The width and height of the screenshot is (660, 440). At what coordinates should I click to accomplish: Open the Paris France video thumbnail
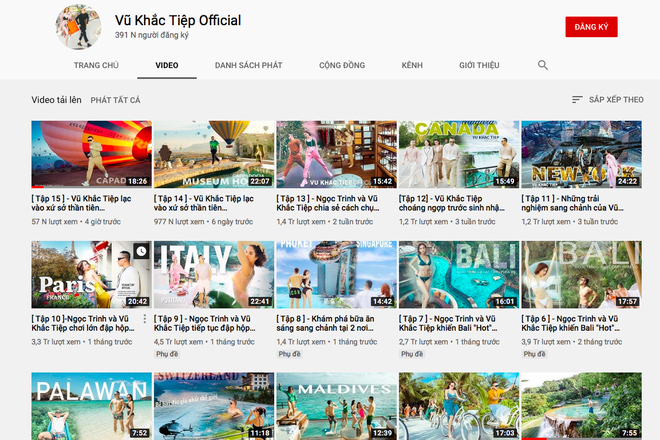pyautogui.click(x=91, y=274)
